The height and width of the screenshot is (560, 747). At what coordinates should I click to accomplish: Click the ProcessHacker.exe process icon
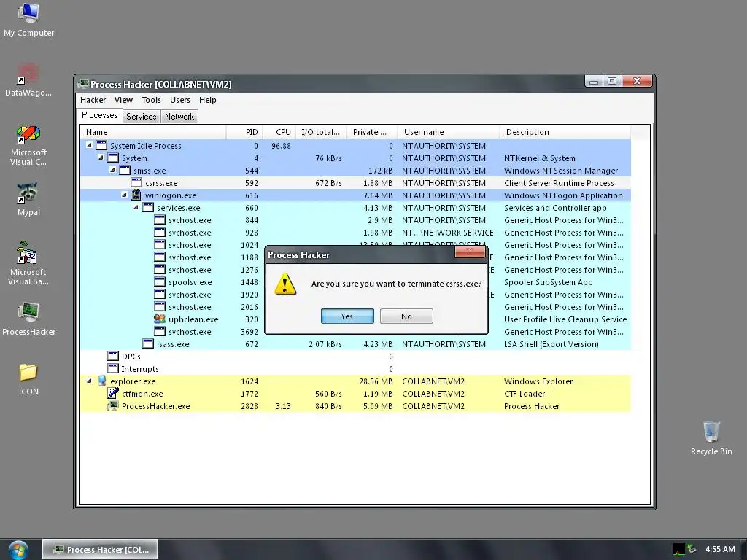click(x=113, y=405)
